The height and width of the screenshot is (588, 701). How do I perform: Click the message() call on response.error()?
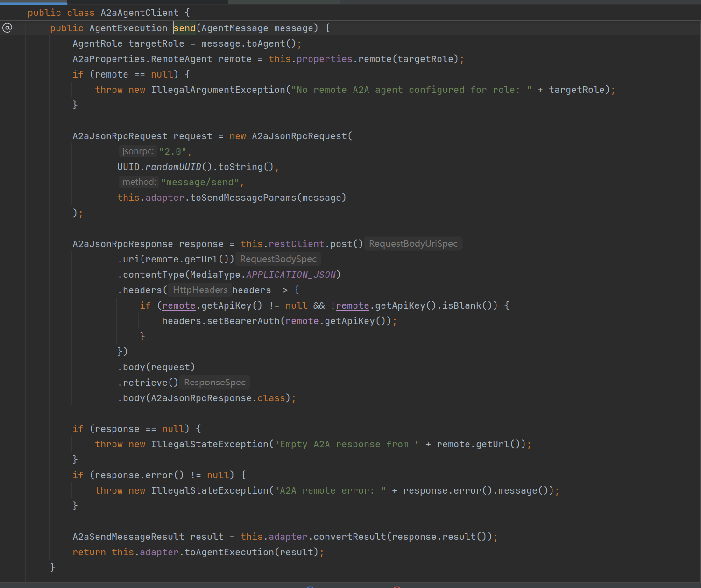pos(523,490)
